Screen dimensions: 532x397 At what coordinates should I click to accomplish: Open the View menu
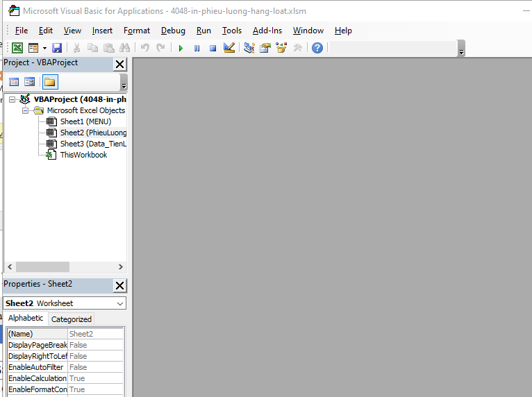72,31
